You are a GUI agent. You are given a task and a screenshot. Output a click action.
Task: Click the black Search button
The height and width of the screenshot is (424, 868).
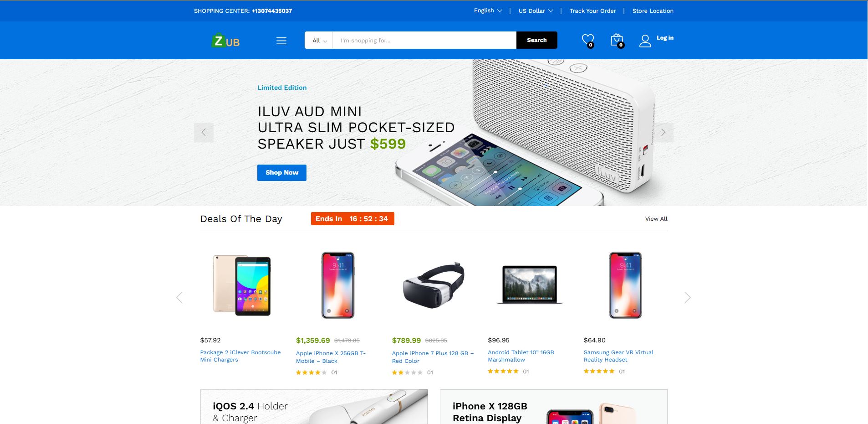(x=537, y=40)
